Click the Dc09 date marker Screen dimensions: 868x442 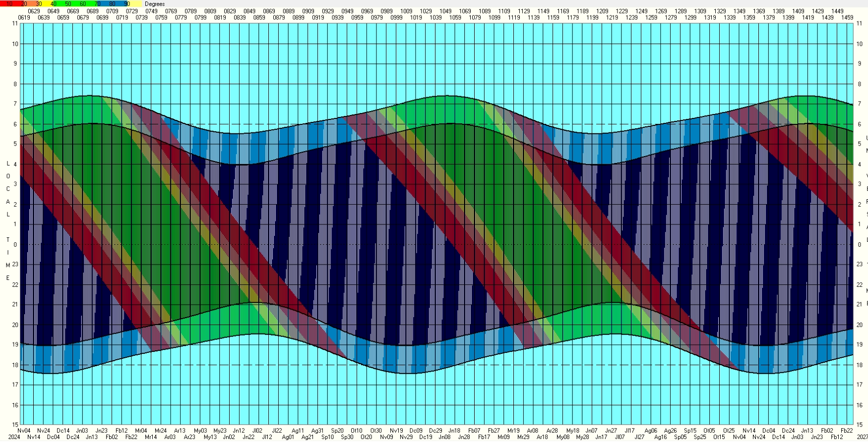click(416, 431)
